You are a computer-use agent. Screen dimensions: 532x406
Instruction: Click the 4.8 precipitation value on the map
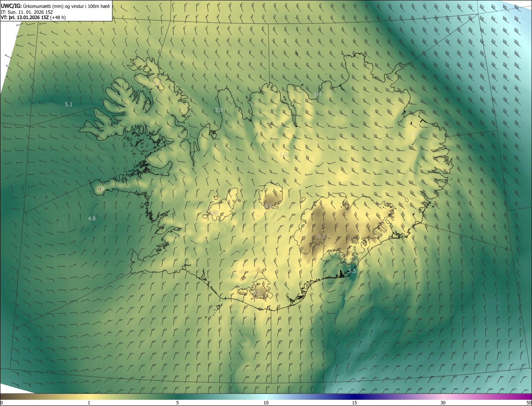(92, 218)
